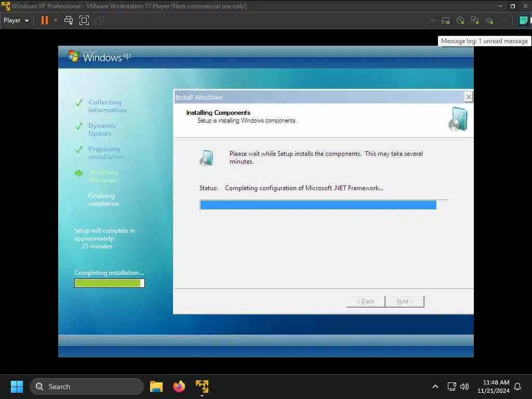Maximize the VMware Player window
Image resolution: width=532 pixels, height=399 pixels.
(x=513, y=6)
